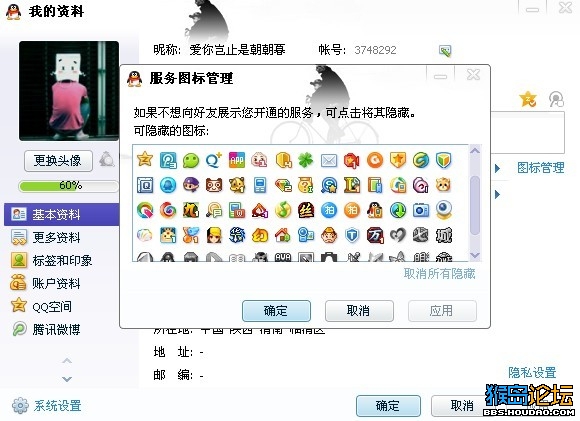This screenshot has height=421, width=580.
Task: Click the blue square Q frame icon
Action: 145,185
